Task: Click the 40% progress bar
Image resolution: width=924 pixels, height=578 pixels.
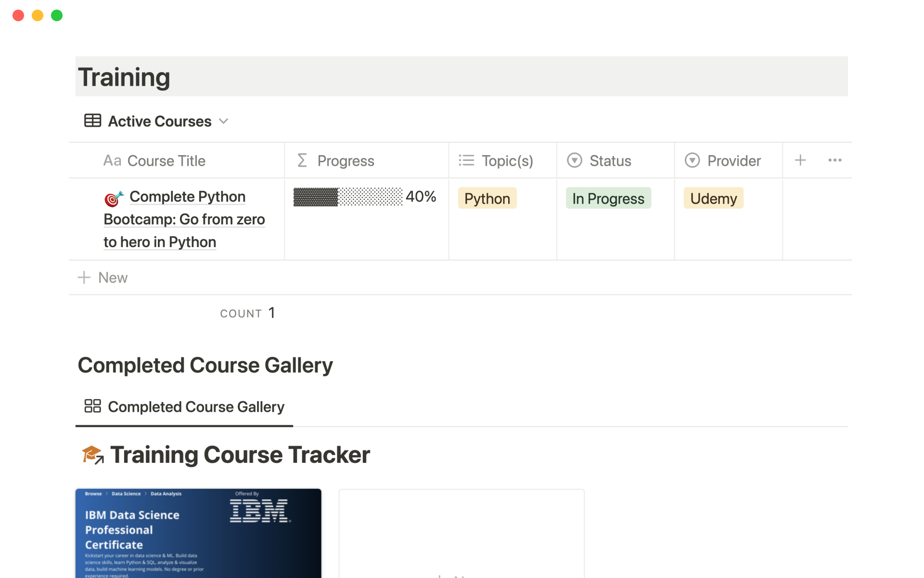Action: 348,197
